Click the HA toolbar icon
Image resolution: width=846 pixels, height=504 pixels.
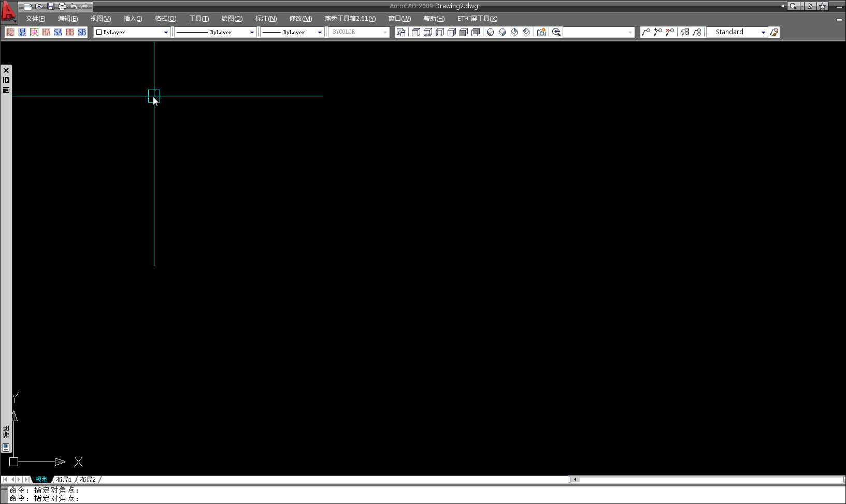point(46,32)
